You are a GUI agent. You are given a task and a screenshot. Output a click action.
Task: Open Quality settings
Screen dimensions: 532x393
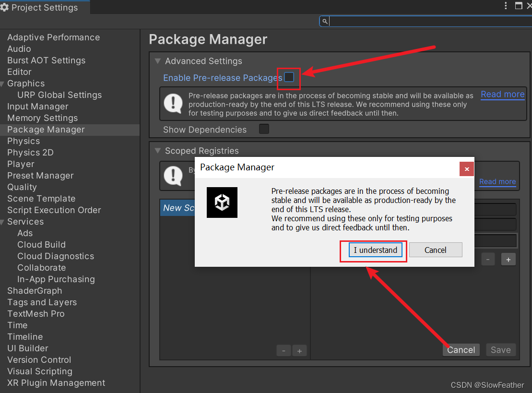[x=22, y=187]
